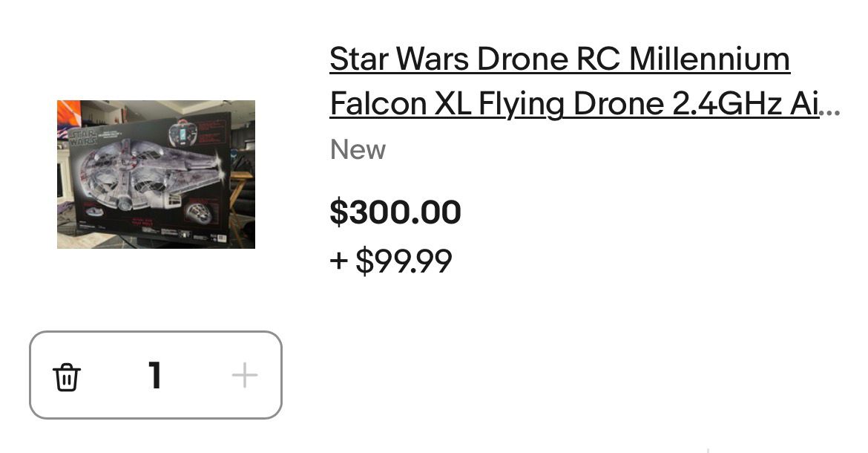Click the Millennium Falcon product thumbnail
Screen dimensions: 868x453
click(156, 175)
